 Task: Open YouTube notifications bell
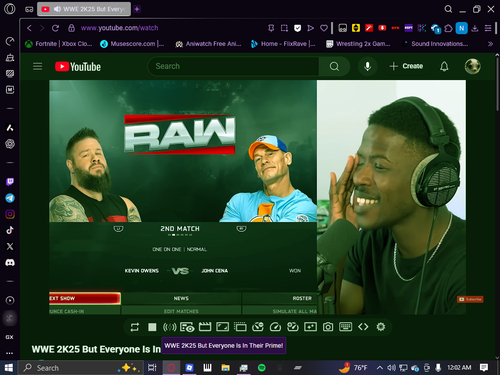444,66
